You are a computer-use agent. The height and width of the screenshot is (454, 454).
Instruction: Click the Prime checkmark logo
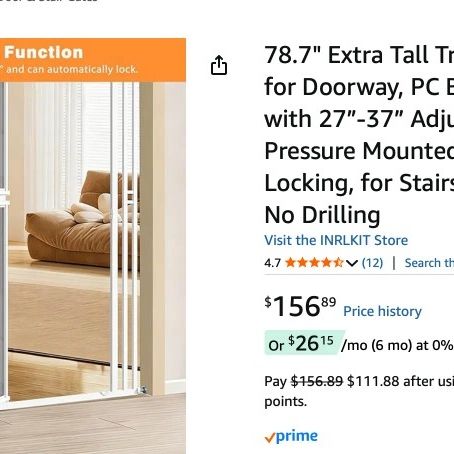point(291,436)
